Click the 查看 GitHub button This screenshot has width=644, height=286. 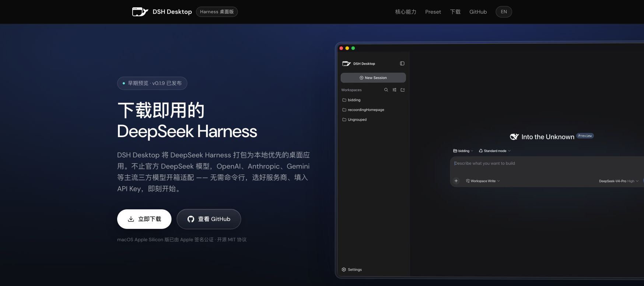point(209,219)
